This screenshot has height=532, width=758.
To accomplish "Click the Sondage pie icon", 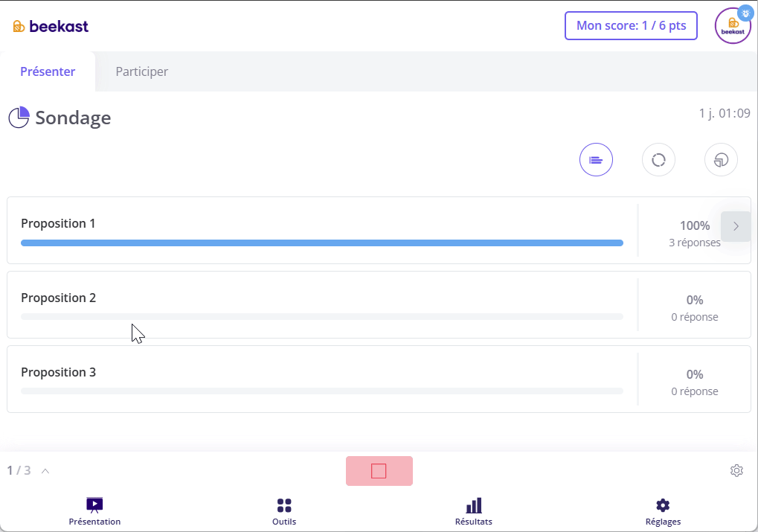I will click(x=19, y=118).
